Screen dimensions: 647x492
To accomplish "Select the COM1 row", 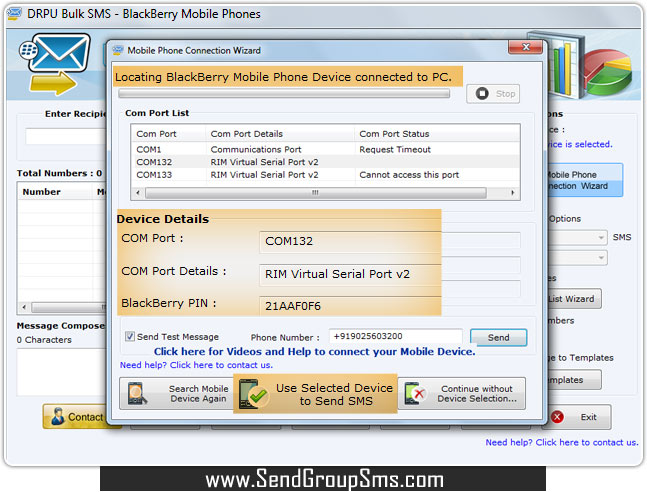I will pos(326,149).
